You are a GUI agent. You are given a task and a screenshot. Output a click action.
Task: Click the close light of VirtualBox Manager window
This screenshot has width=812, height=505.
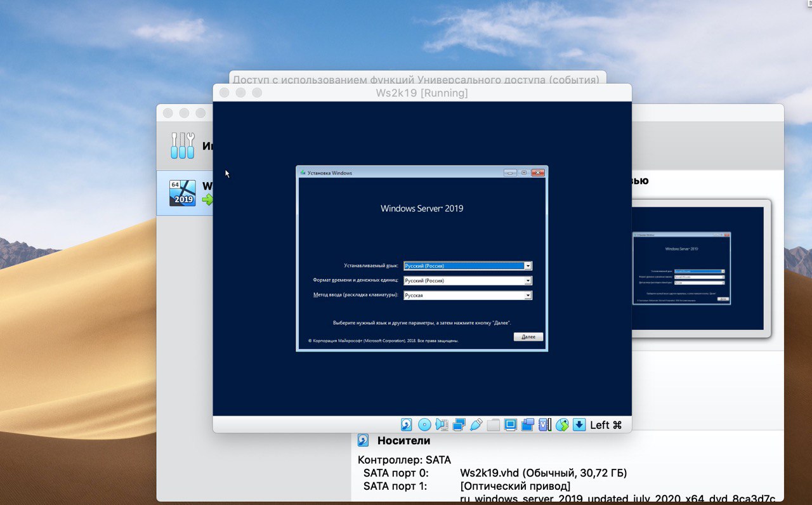167,113
